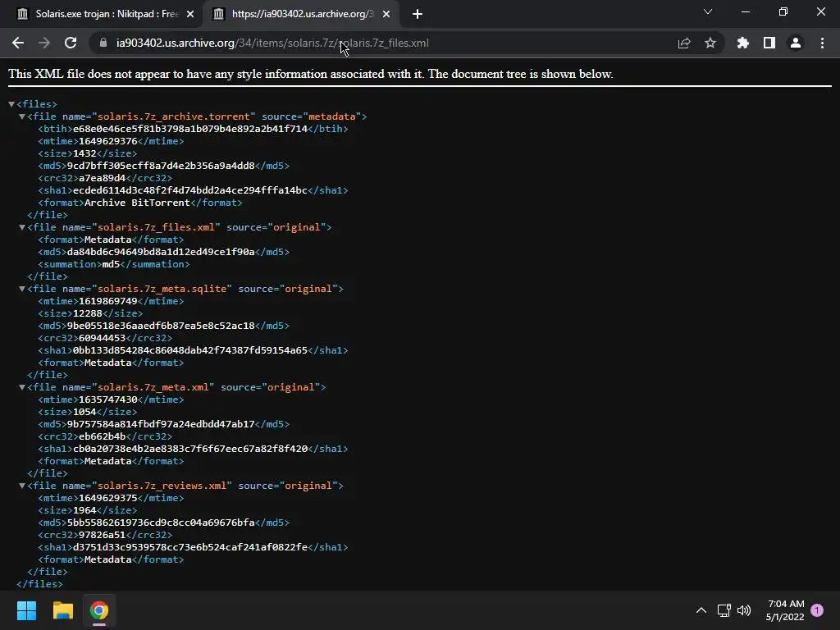
Task: Open the notification badge in tray
Action: [817, 610]
